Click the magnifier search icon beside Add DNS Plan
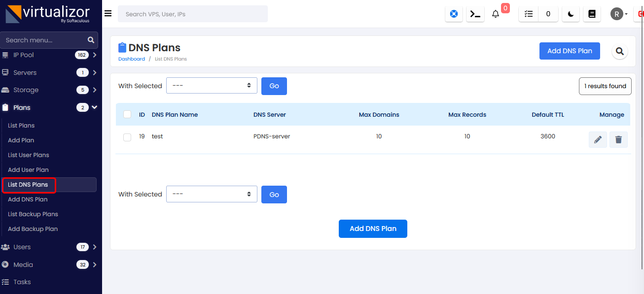This screenshot has height=294, width=644. coord(620,51)
